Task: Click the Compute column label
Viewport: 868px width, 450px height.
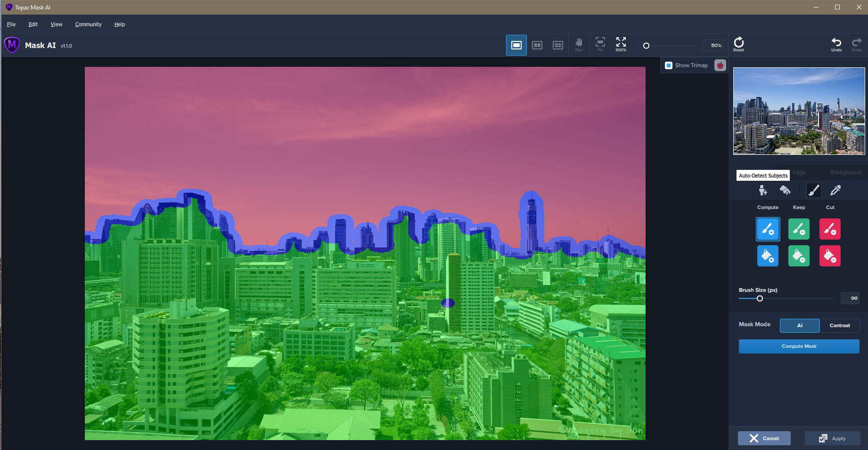Action: pos(768,208)
